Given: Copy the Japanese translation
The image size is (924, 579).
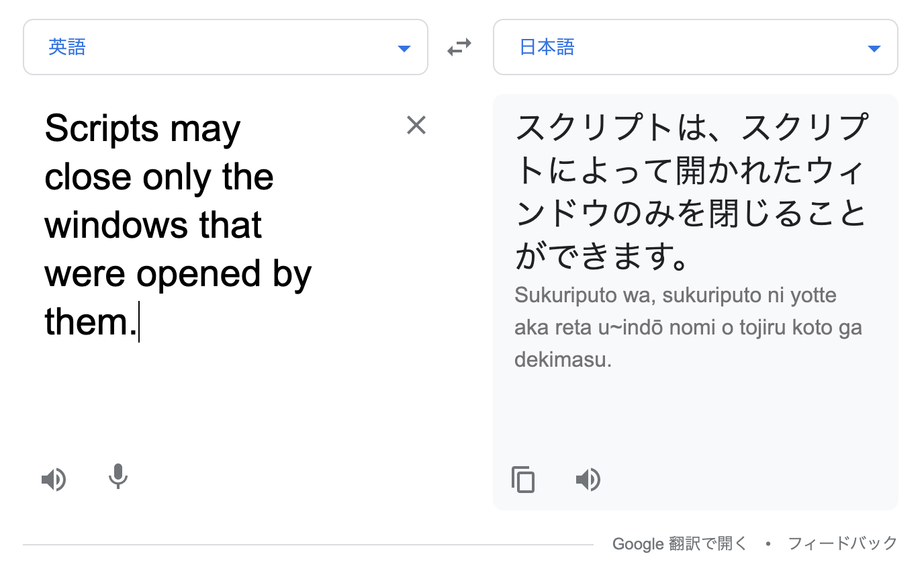Looking at the screenshot, I should [x=523, y=480].
